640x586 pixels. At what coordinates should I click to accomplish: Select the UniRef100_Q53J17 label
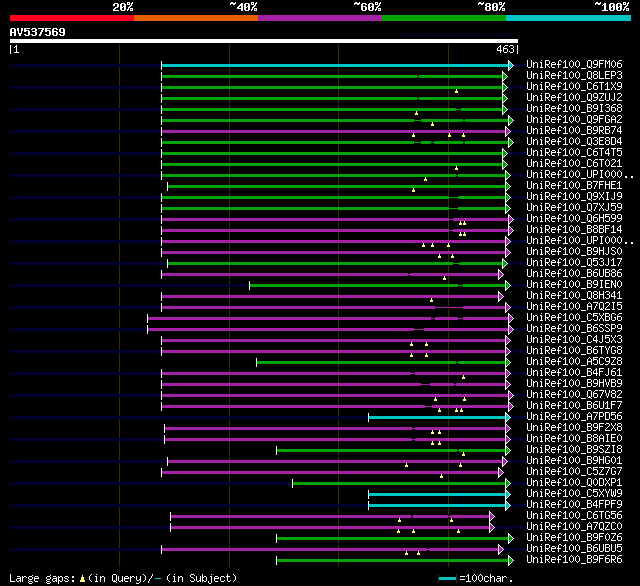point(574,263)
